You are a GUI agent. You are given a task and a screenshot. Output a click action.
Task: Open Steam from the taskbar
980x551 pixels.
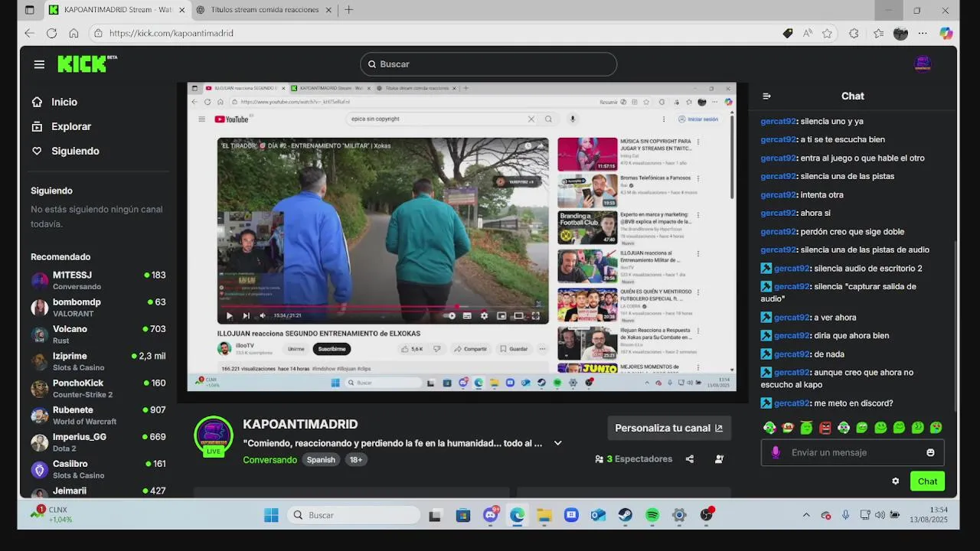coord(626,515)
